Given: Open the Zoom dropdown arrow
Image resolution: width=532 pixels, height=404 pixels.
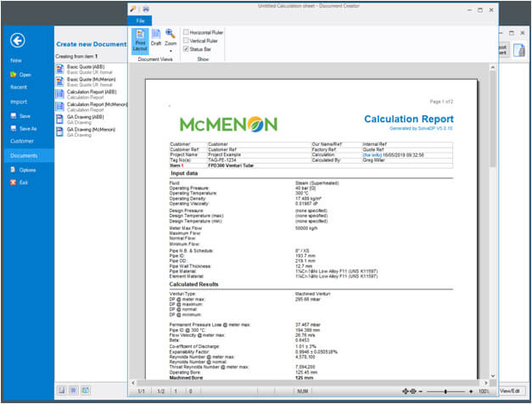Looking at the screenshot, I should click(x=171, y=51).
